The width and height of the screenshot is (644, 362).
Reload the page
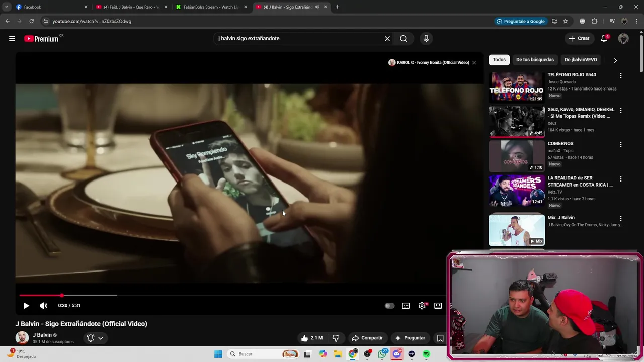click(x=31, y=21)
